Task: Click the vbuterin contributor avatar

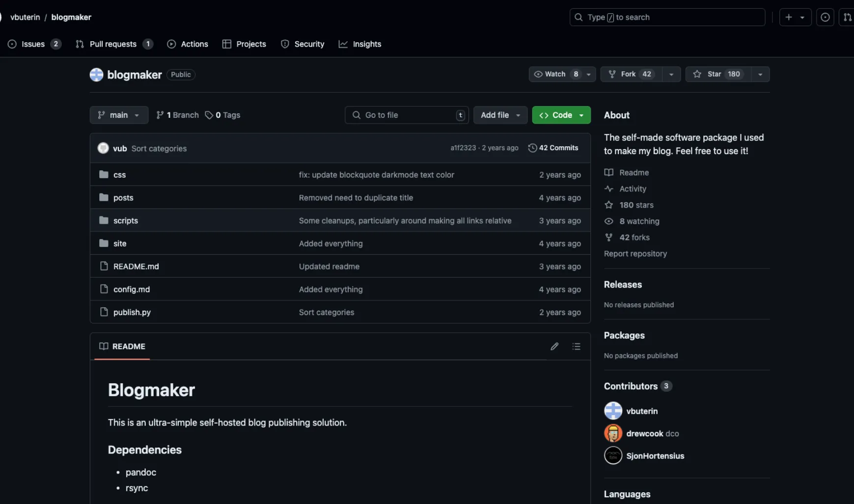Action: (613, 411)
